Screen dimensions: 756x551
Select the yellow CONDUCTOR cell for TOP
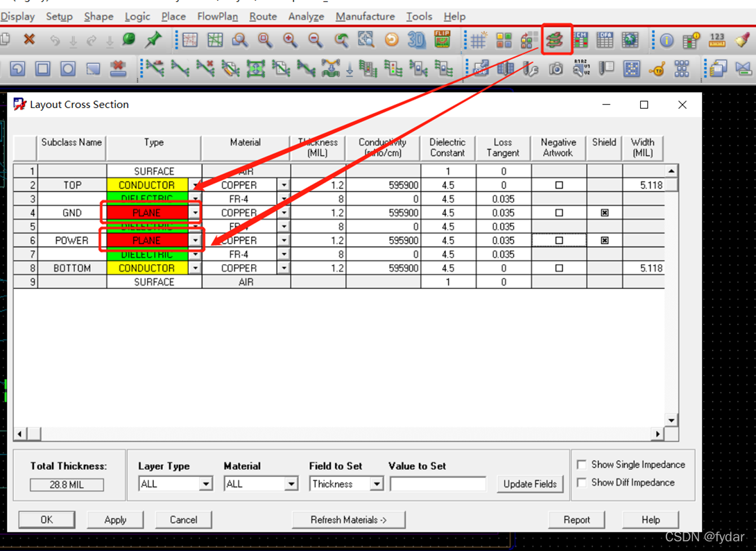tap(147, 185)
